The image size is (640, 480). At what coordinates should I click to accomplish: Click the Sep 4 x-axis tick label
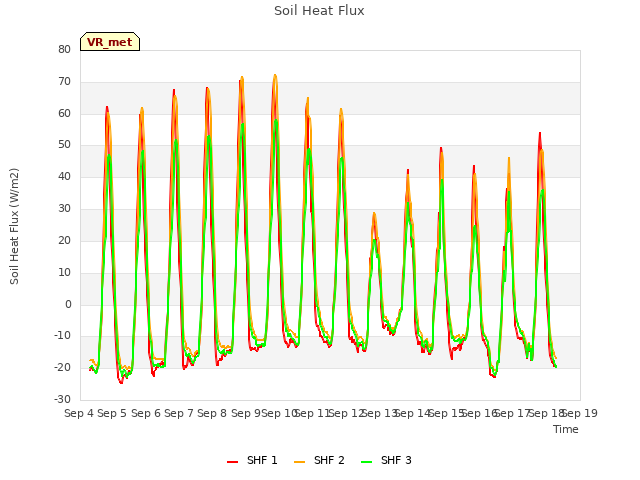(79, 413)
